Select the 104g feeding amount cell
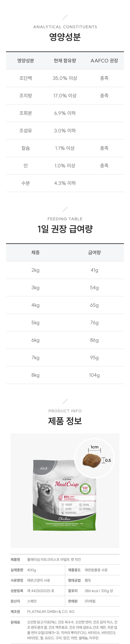130x644 pixels. [94, 375]
